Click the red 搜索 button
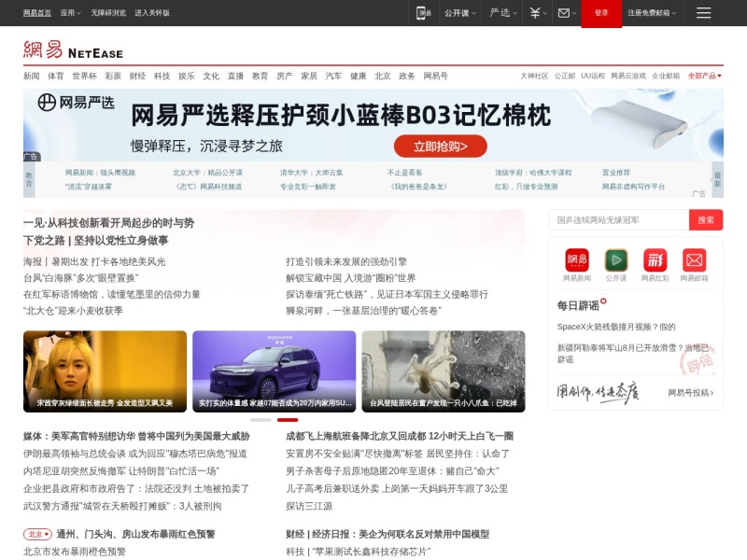Image resolution: width=747 pixels, height=560 pixels. 706,220
